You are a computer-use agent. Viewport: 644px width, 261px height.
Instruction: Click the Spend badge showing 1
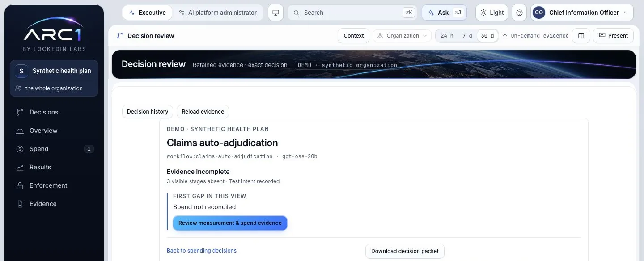[89, 149]
